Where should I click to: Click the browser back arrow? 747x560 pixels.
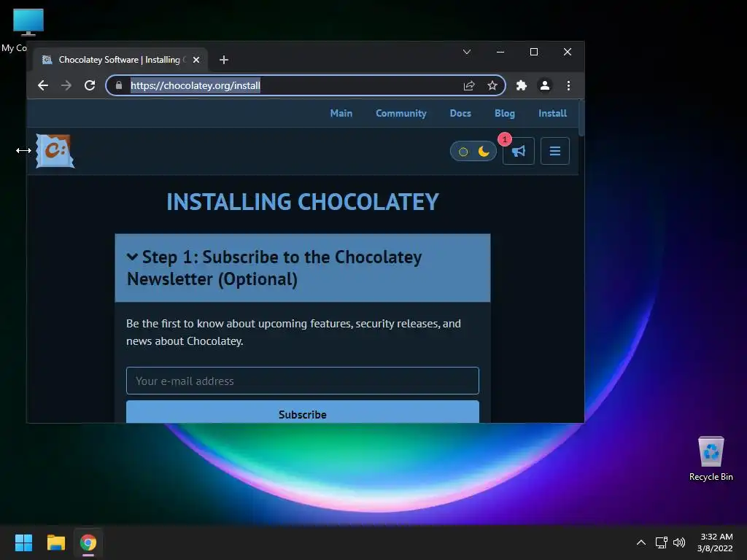click(43, 85)
